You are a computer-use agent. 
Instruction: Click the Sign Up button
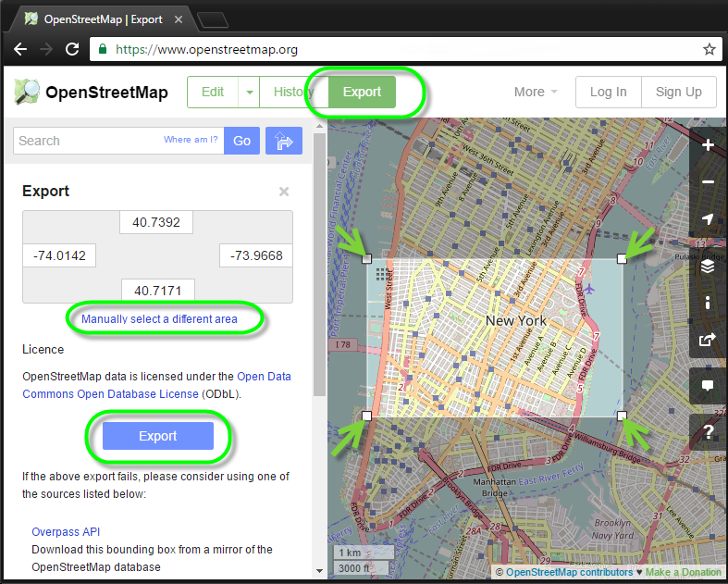[x=678, y=92]
